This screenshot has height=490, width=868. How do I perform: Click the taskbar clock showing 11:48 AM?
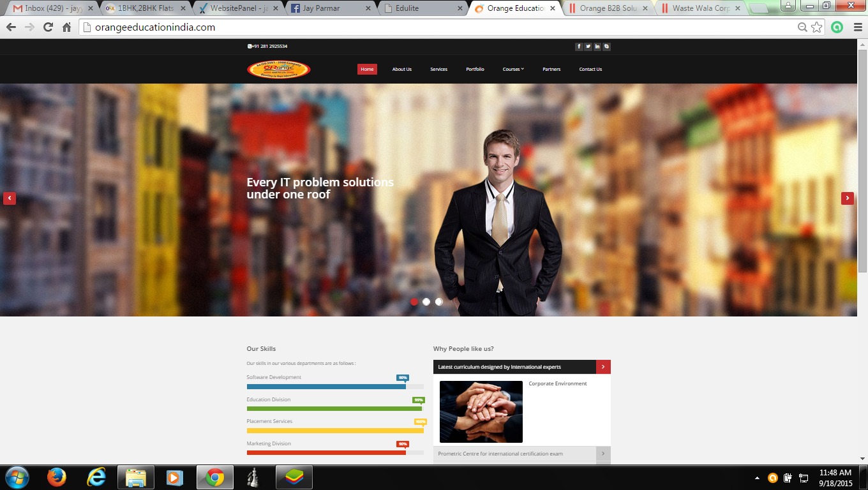[835, 473]
